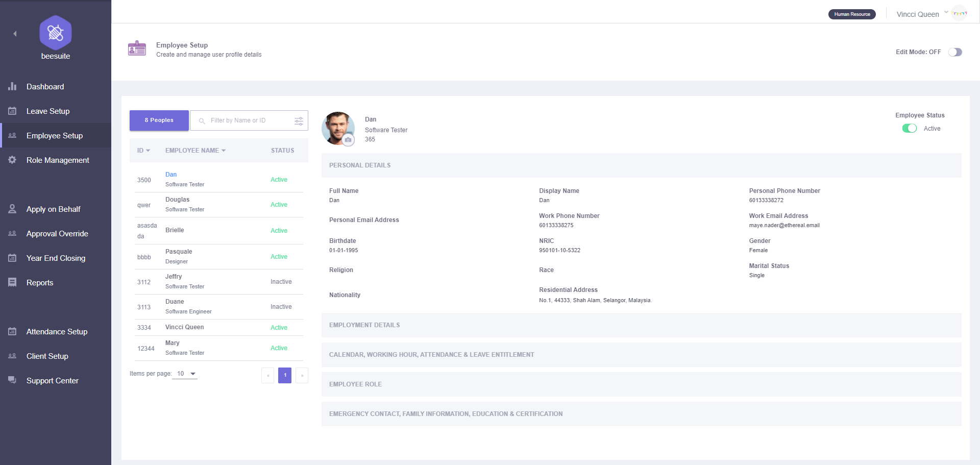Select employee Douglas row
Screen dimensions: 980x465
(219, 205)
